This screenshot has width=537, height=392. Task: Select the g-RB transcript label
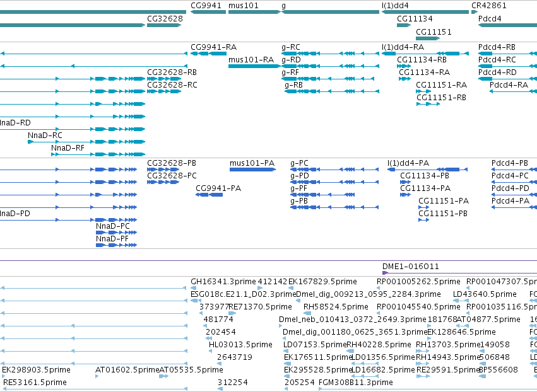pyautogui.click(x=294, y=85)
